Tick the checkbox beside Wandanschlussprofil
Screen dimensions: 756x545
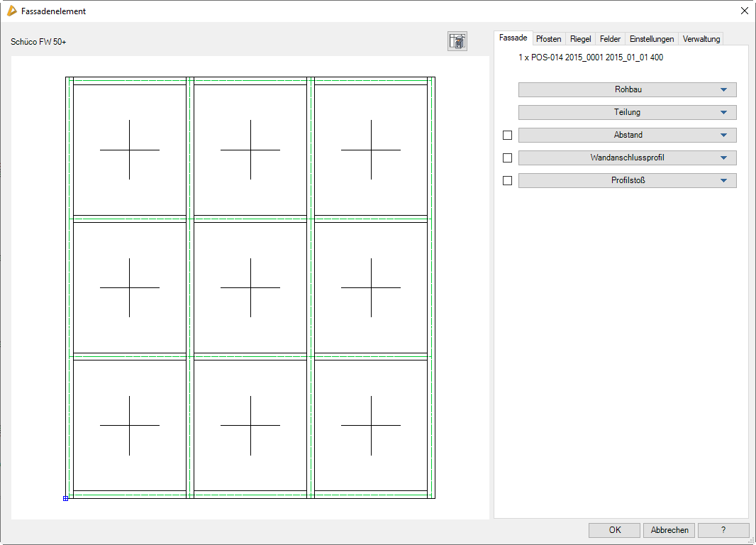tap(507, 158)
